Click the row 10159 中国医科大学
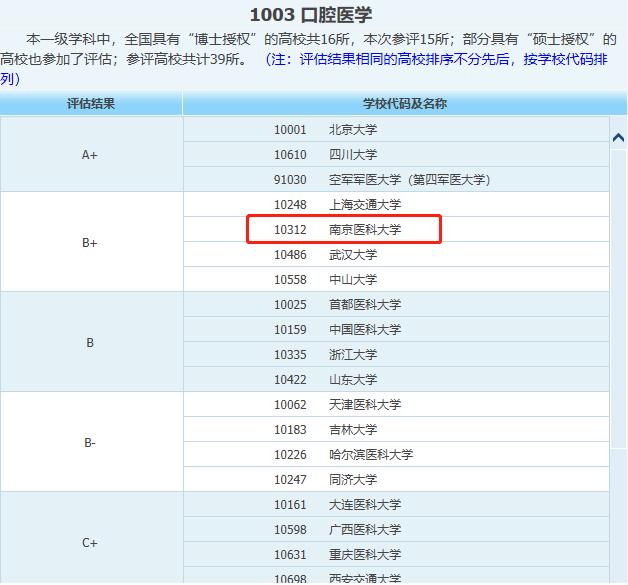This screenshot has width=628, height=585. click(x=396, y=329)
